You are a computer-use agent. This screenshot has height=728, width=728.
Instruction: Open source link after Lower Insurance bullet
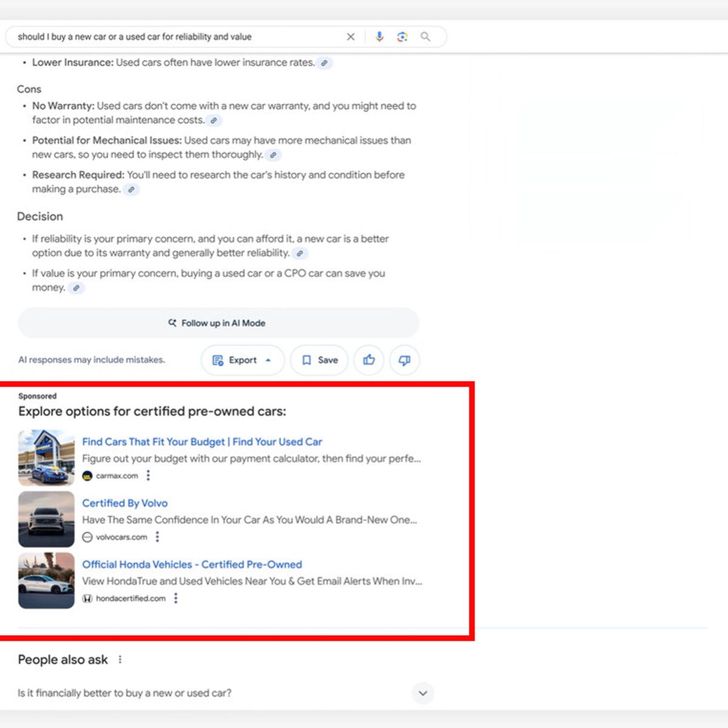pos(325,63)
